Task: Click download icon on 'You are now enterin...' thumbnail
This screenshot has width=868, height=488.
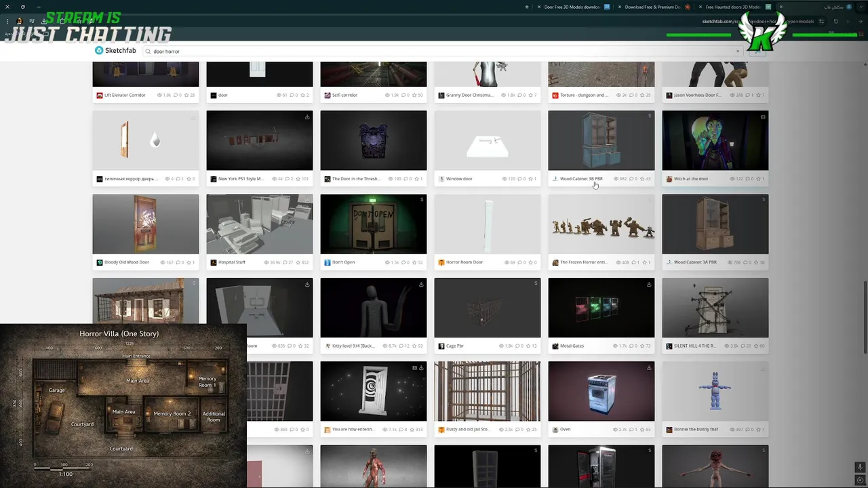Action: point(421,367)
